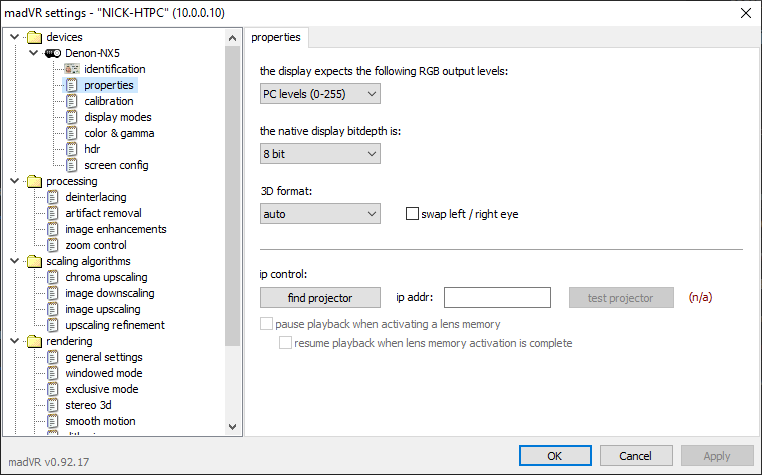The height and width of the screenshot is (475, 762).
Task: Click the hdr page icon
Action: (x=71, y=149)
